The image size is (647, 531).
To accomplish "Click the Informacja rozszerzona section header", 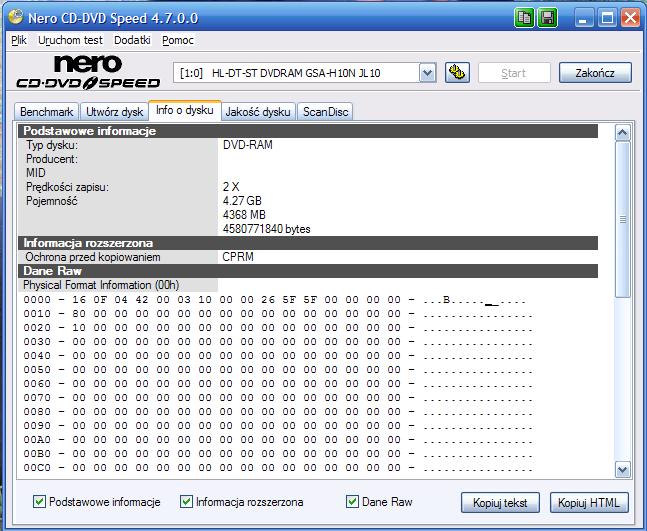I will [x=308, y=243].
